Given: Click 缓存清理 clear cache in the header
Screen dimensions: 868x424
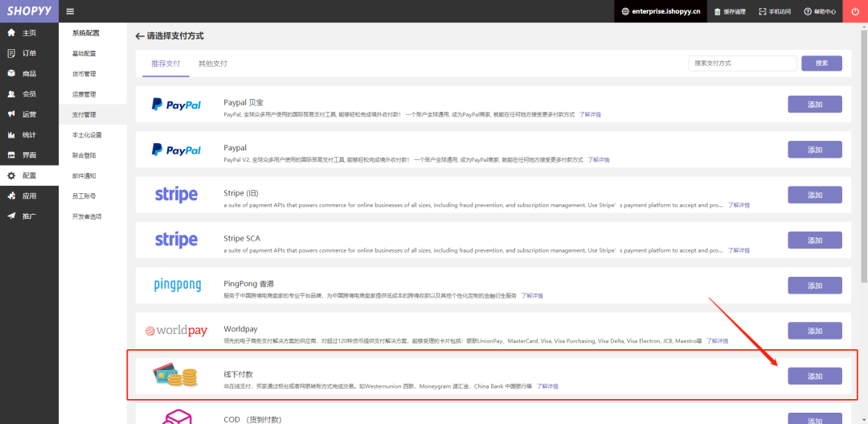Looking at the screenshot, I should pyautogui.click(x=729, y=11).
